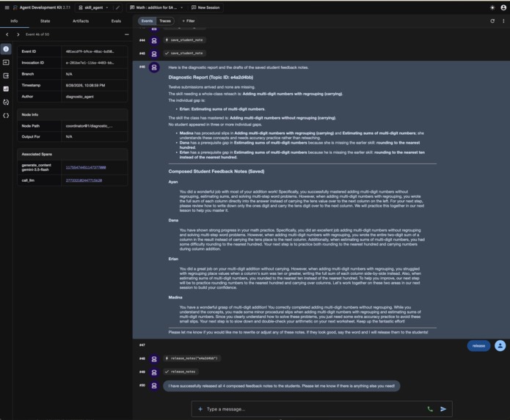The height and width of the screenshot is (420, 510).
Task: Open the user account avatar at top right
Action: (x=503, y=7)
